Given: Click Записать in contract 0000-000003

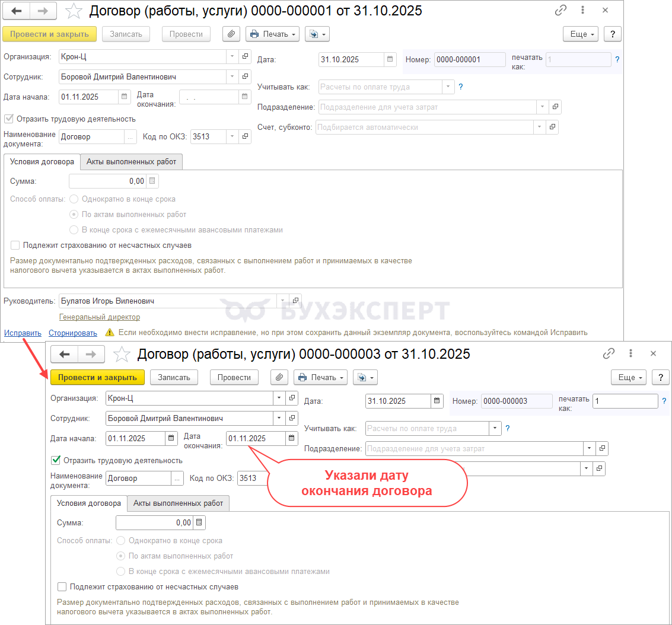Looking at the screenshot, I should (174, 377).
